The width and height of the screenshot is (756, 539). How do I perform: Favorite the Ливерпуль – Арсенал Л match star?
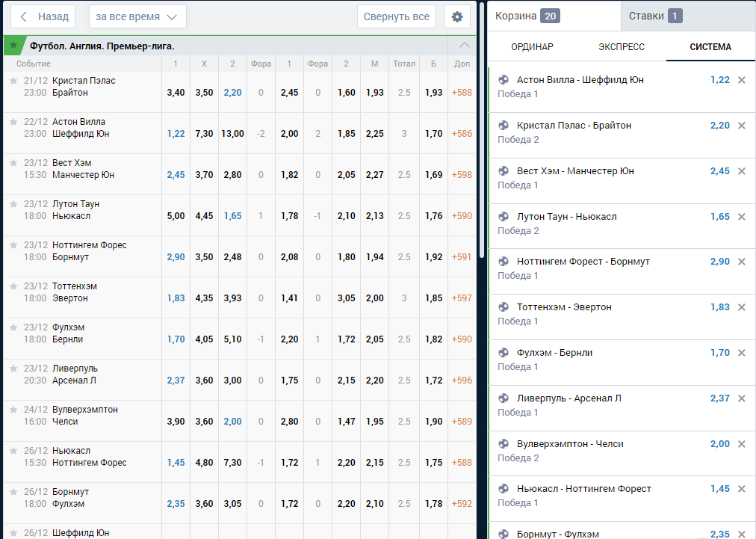tap(13, 368)
